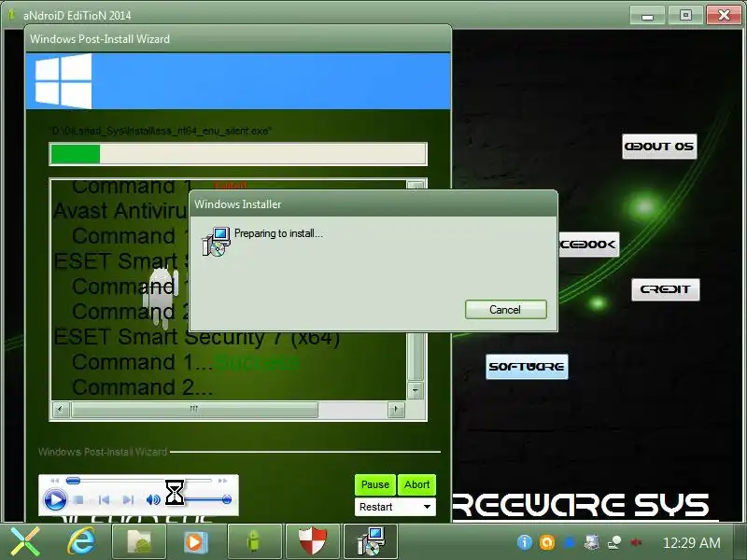Pause the post-install wizard
Screen dimensions: 747x560
pos(375,484)
